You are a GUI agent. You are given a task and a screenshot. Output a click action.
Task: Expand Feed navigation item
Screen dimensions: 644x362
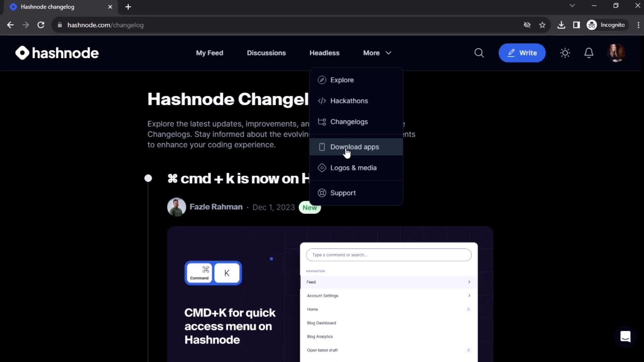(468, 282)
